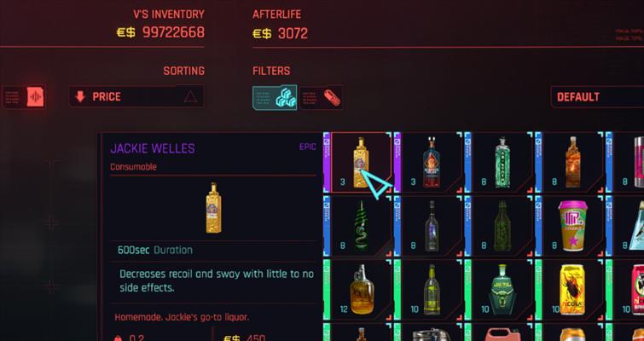Toggle the red pill consumables filter
Image resolution: width=644 pixels, height=341 pixels.
click(x=322, y=97)
